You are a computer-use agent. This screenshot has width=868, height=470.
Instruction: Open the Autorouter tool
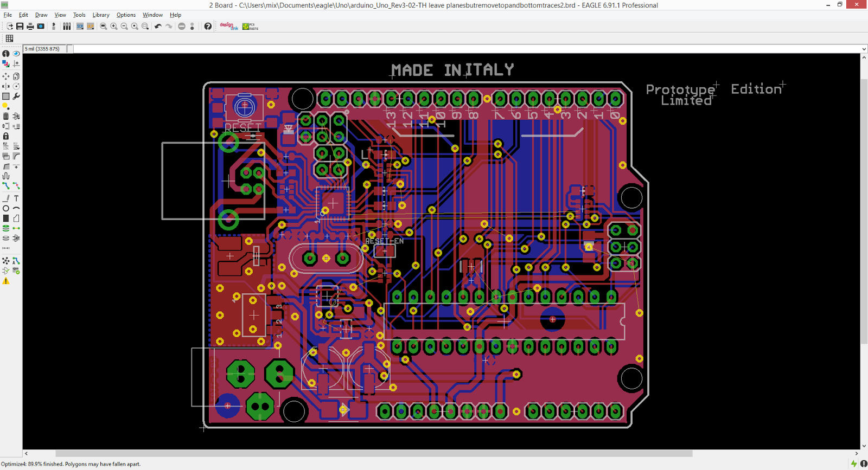coord(16,261)
